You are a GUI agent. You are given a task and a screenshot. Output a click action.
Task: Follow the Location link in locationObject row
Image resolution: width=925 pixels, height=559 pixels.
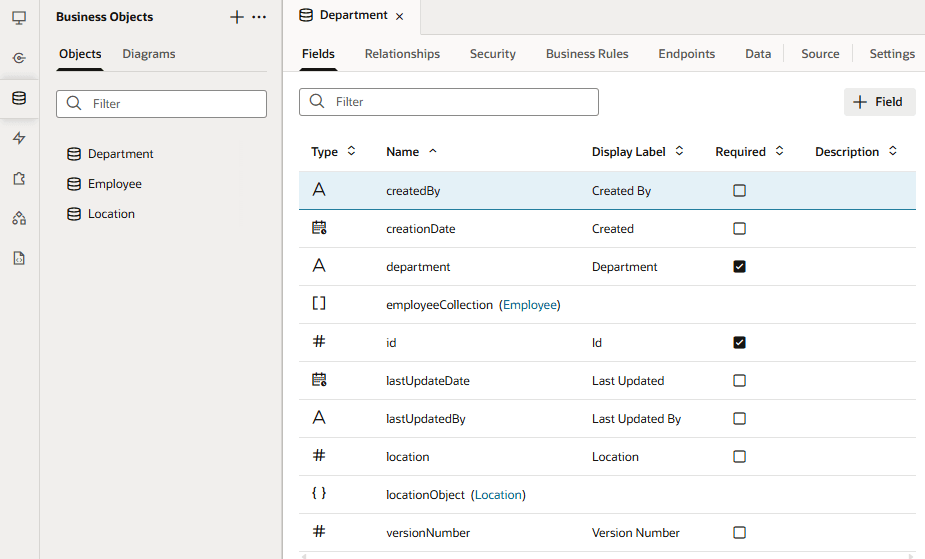498,495
